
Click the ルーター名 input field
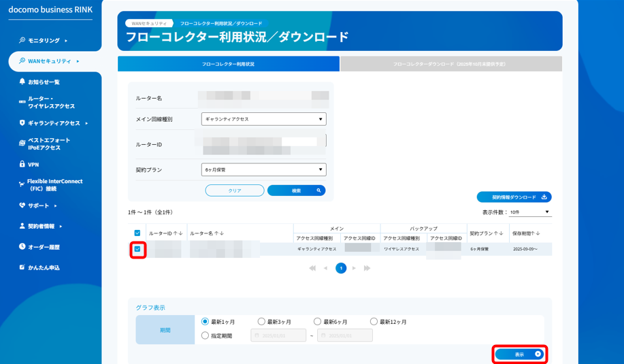264,98
